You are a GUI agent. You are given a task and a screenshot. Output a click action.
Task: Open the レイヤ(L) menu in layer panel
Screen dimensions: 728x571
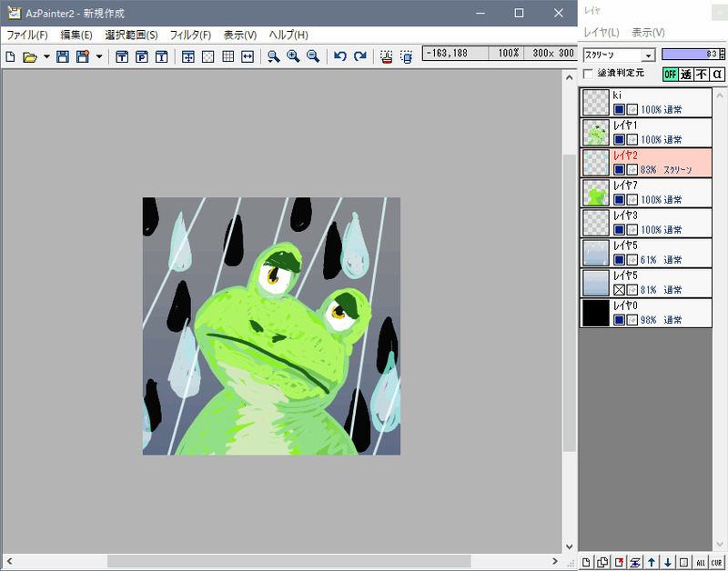602,33
